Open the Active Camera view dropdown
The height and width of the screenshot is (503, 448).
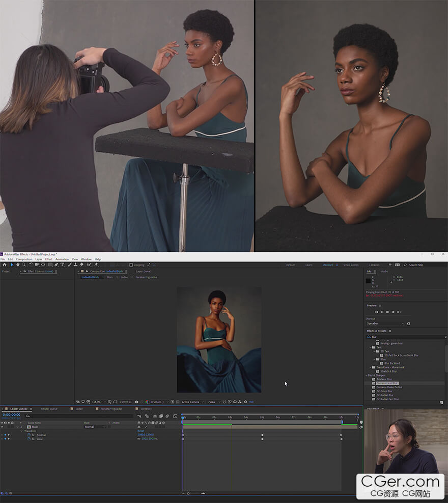[192, 402]
